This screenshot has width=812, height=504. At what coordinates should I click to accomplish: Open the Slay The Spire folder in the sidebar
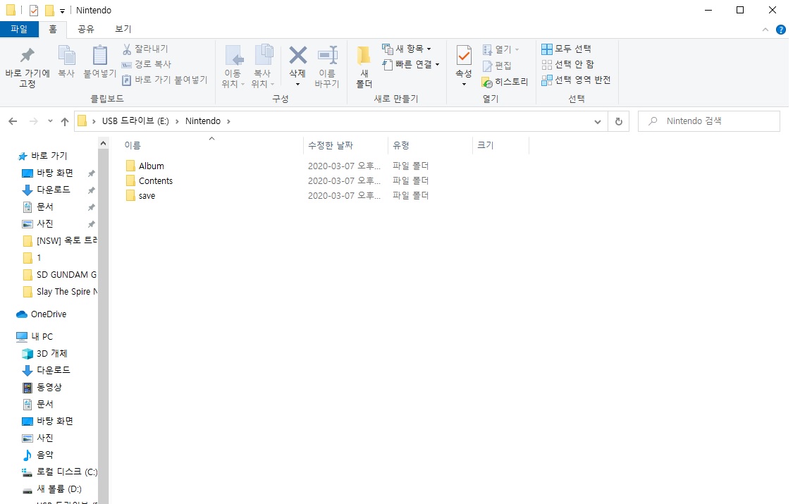[60, 292]
